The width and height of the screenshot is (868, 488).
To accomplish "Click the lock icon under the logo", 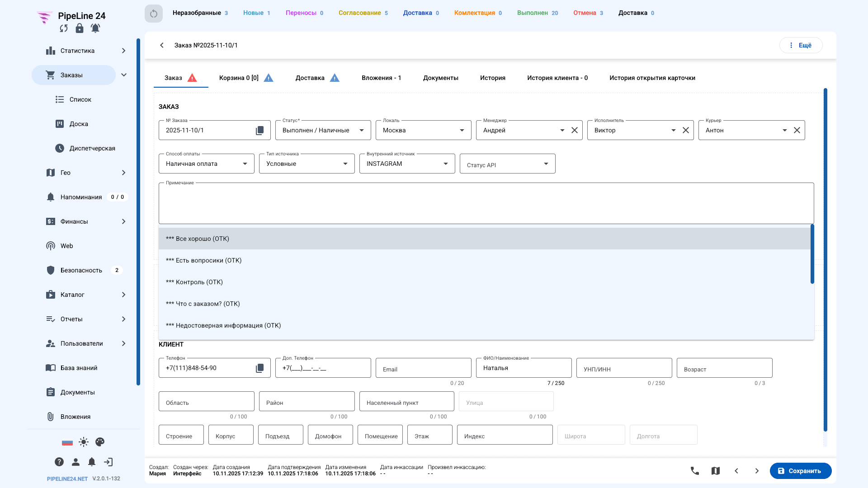I will click(80, 28).
